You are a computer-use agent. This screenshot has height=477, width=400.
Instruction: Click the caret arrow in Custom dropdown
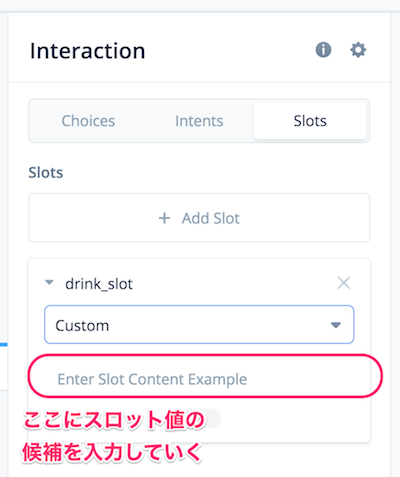pos(336,325)
